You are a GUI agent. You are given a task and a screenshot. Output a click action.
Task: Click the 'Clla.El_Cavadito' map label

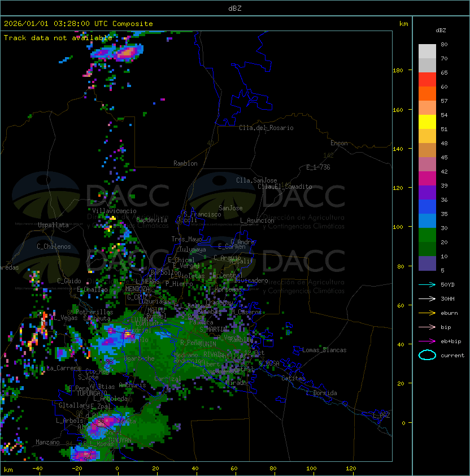[285, 187]
